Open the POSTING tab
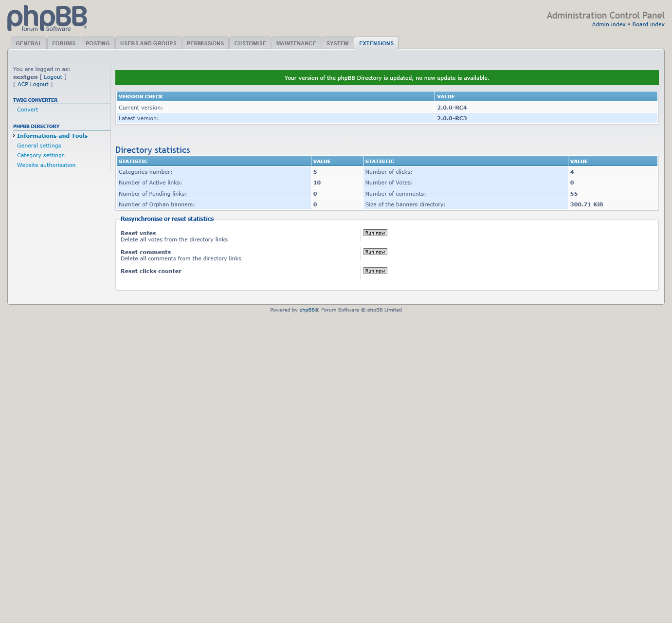This screenshot has width=672, height=623. [97, 43]
